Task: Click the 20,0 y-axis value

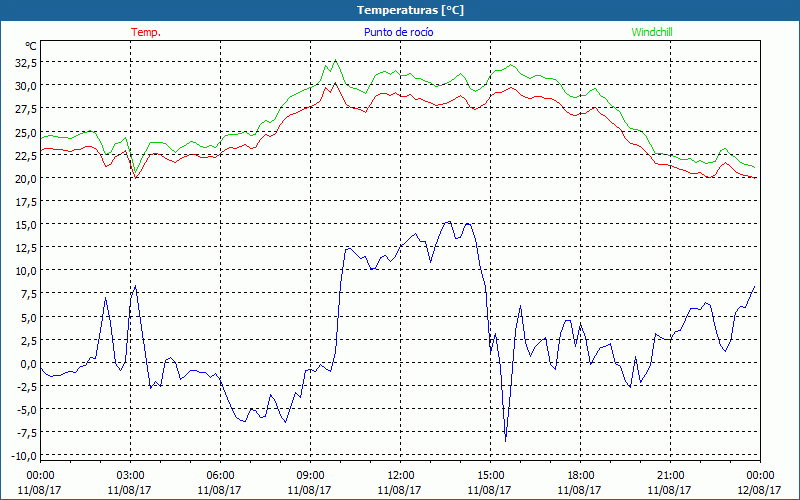Action: 26,179
